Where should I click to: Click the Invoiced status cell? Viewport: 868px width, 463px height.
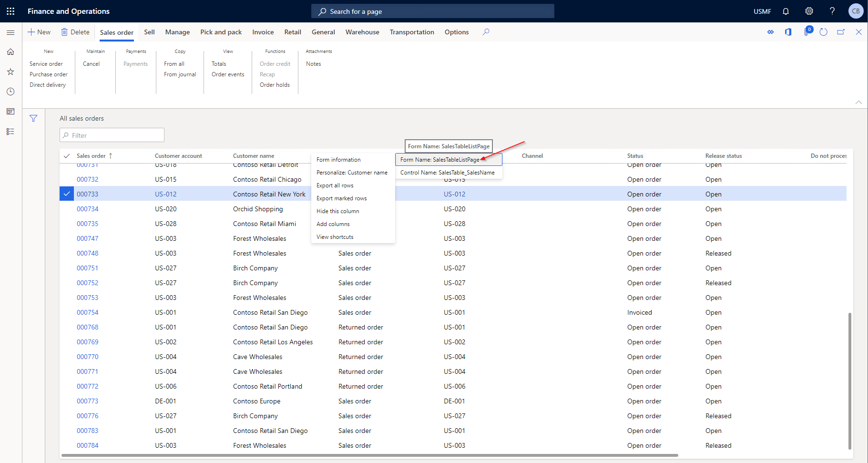click(640, 312)
